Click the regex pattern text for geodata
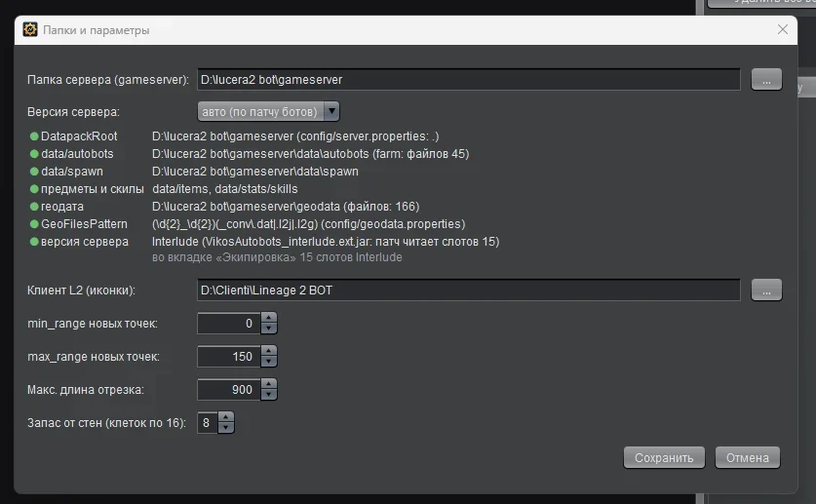 coord(309,224)
